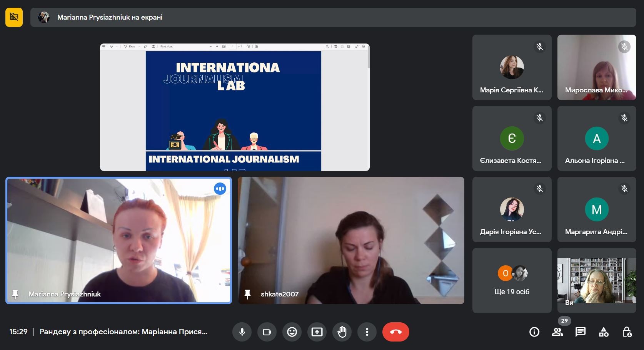
Task: Toggle the microphone button in the call bar
Action: point(242,332)
